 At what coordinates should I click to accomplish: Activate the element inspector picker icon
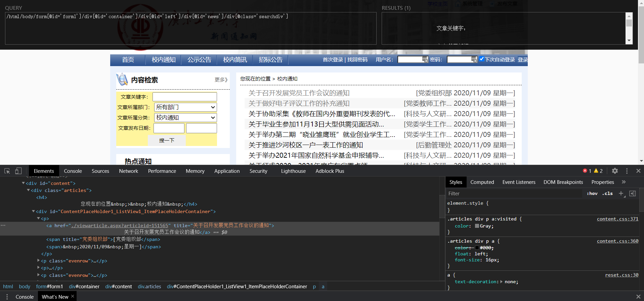click(7, 171)
